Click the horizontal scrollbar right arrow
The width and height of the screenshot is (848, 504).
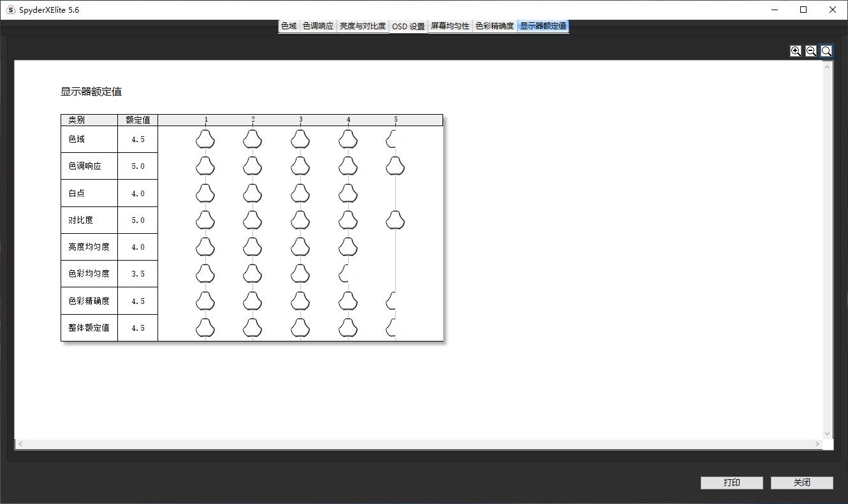tap(817, 443)
